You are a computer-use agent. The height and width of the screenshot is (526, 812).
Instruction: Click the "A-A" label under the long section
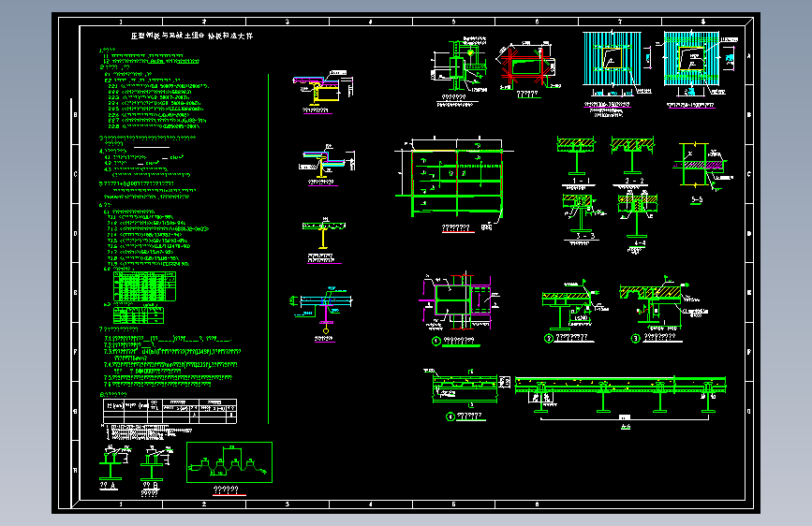[x=626, y=427]
